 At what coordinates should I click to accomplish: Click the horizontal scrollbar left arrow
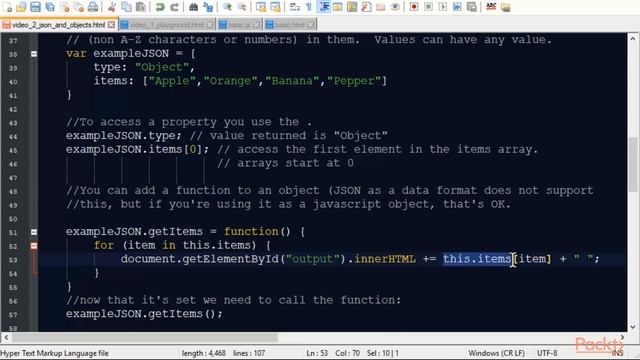coord(6,338)
